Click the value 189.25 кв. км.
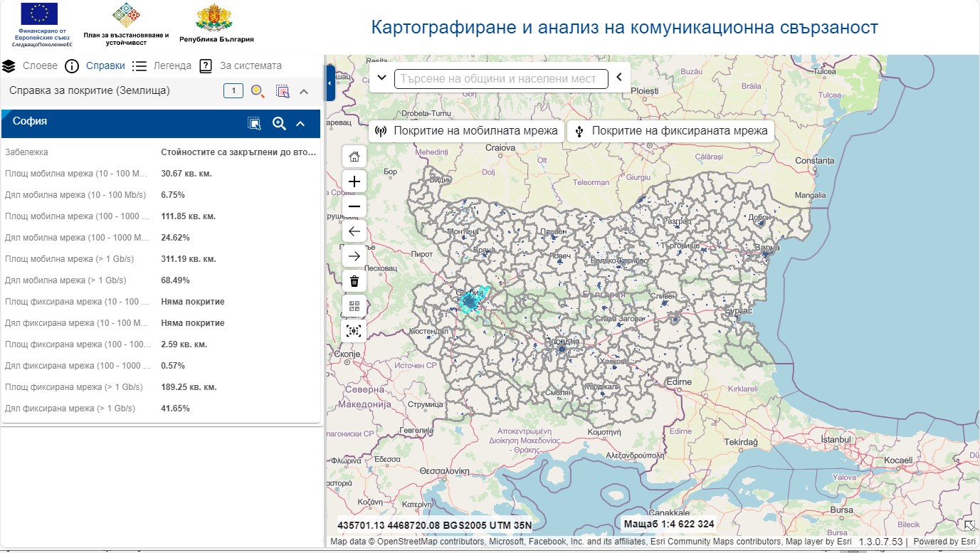This screenshot has height=553, width=980. click(x=189, y=387)
